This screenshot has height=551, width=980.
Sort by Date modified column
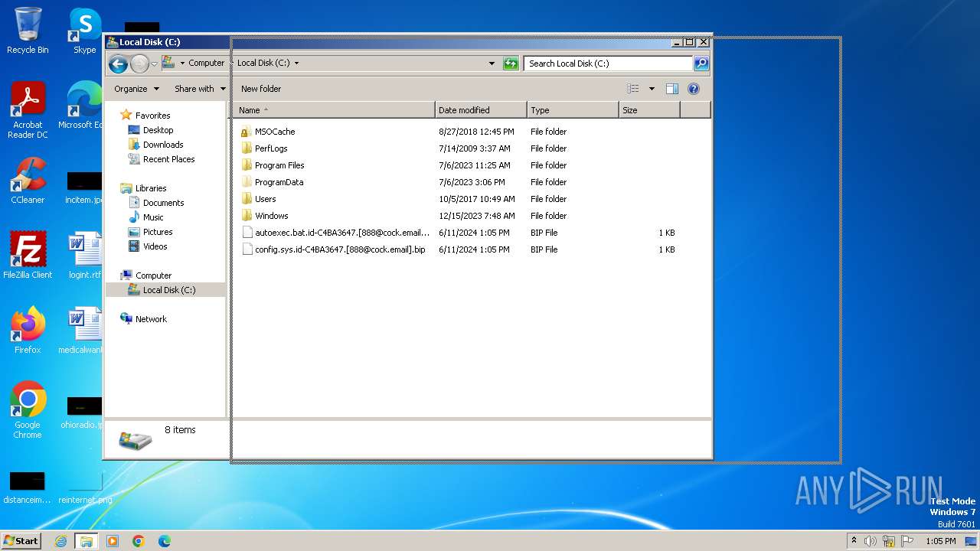(481, 110)
